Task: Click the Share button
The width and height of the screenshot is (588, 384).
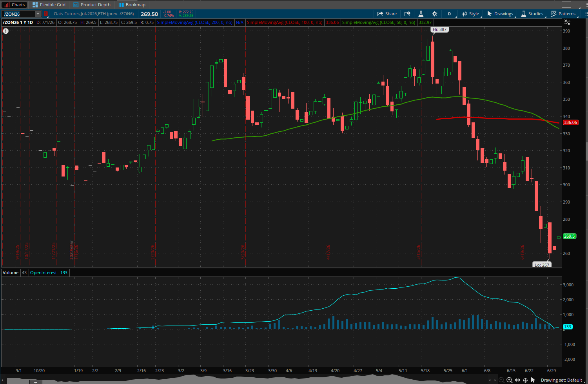Action: [x=387, y=14]
